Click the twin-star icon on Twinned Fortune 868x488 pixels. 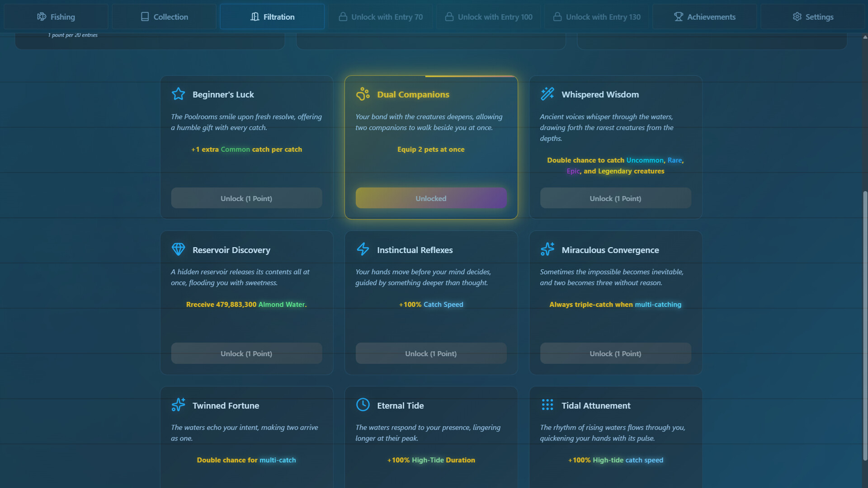coord(179,405)
